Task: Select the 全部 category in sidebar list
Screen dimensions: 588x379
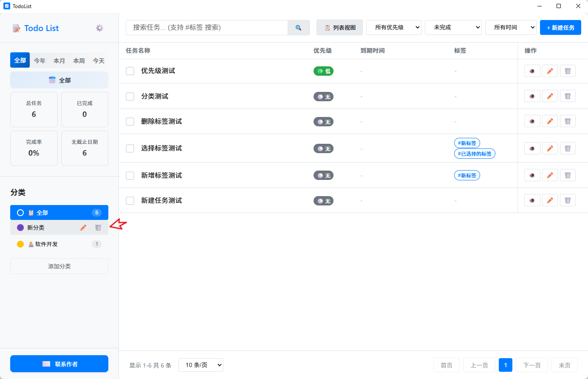Action: [x=59, y=213]
